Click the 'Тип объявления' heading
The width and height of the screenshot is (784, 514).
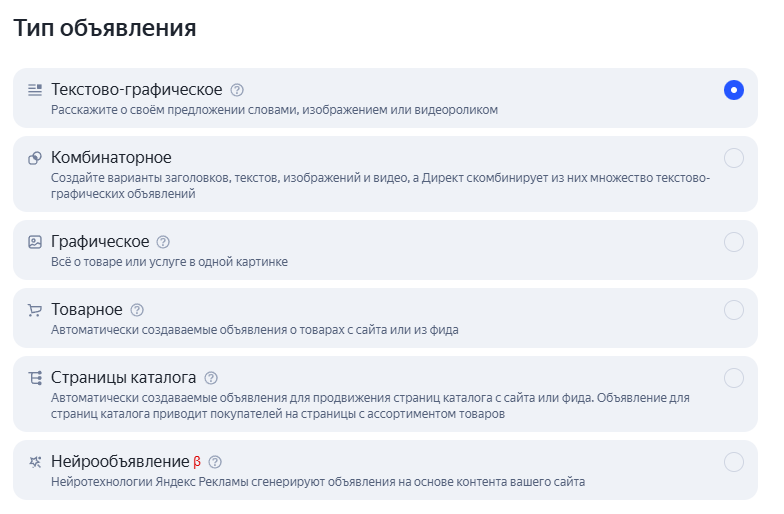(x=104, y=28)
